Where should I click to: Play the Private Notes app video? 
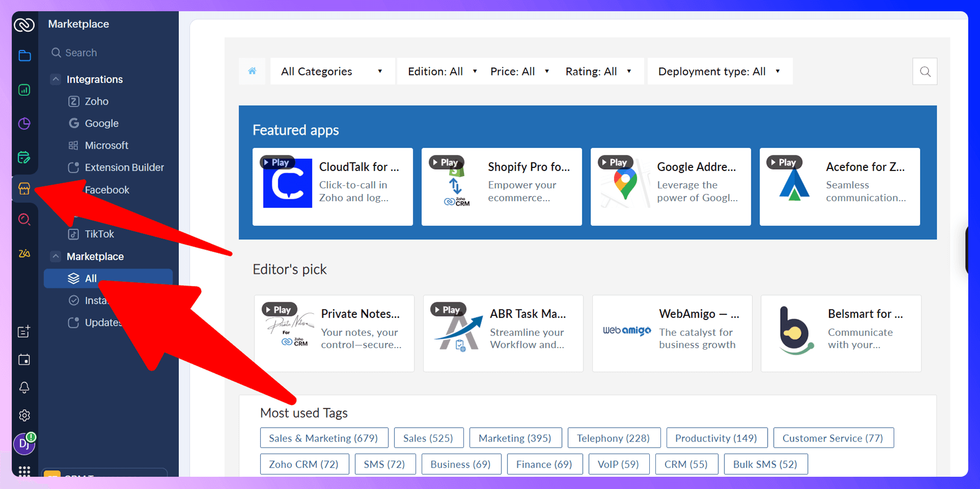click(x=279, y=310)
